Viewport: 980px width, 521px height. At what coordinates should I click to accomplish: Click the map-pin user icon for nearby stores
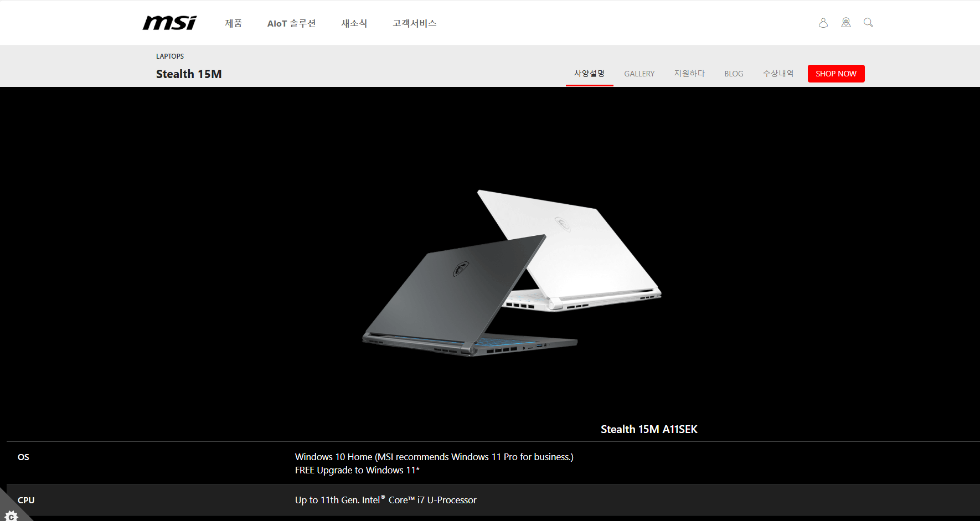pos(845,22)
